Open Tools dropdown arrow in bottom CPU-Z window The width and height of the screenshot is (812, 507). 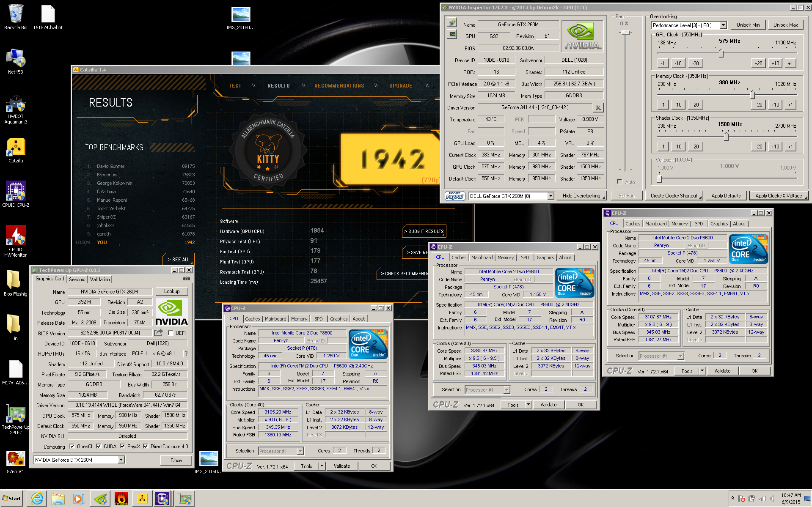click(x=322, y=466)
